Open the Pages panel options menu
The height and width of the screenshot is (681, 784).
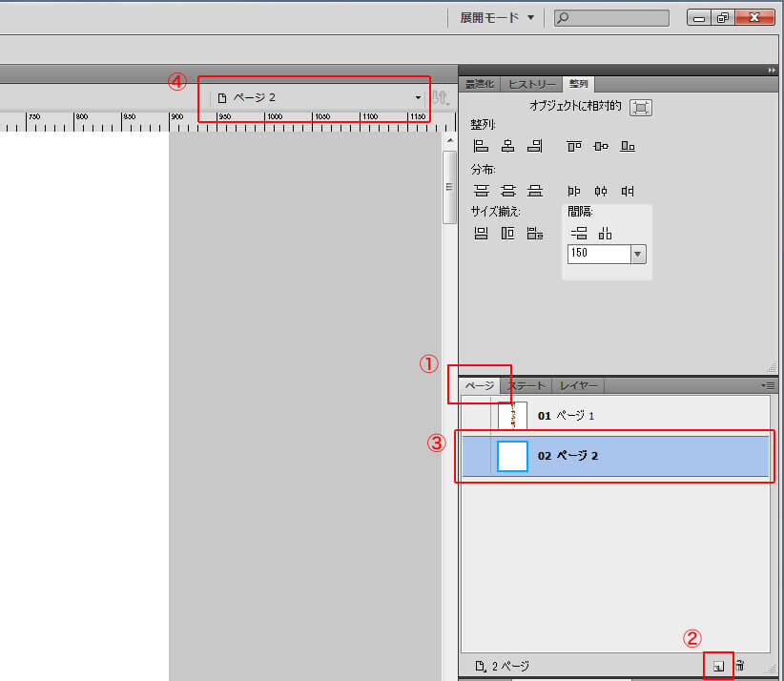pos(768,385)
